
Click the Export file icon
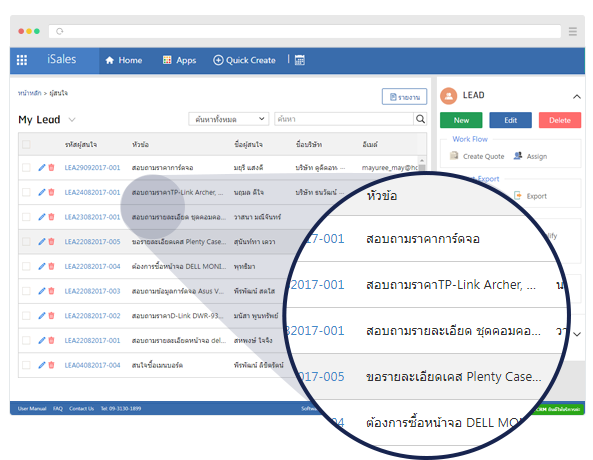518,196
